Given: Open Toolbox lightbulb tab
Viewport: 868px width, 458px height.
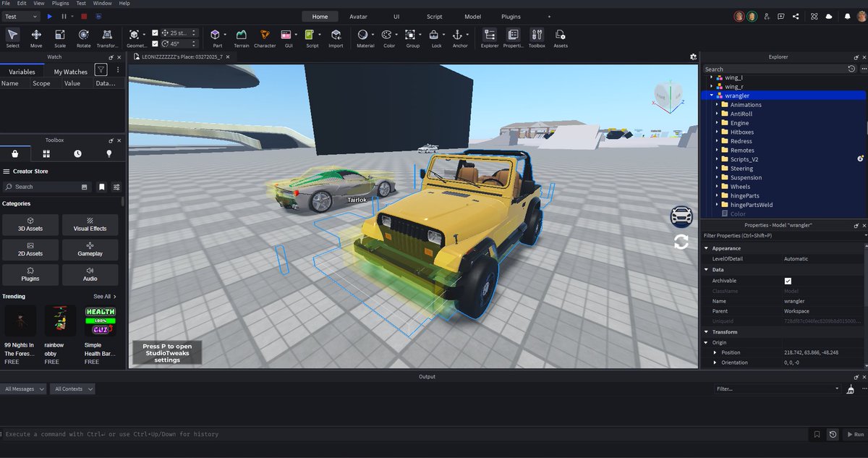Looking at the screenshot, I should pos(109,154).
